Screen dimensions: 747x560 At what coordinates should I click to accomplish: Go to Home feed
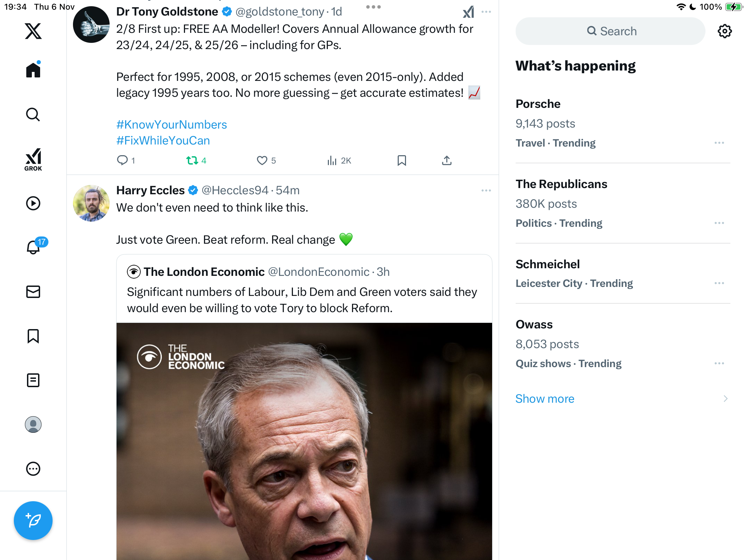click(33, 70)
